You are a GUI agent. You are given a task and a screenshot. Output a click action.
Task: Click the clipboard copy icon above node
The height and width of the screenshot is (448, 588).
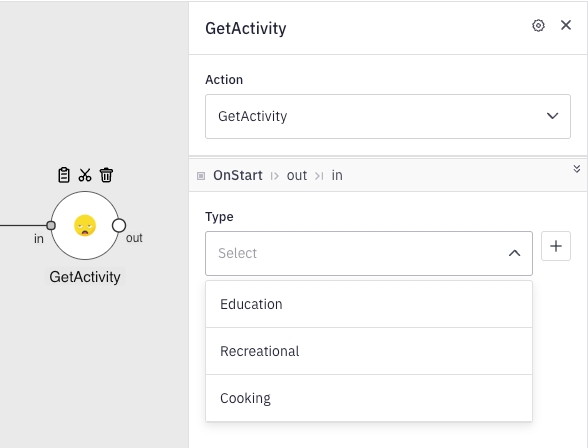pyautogui.click(x=64, y=175)
